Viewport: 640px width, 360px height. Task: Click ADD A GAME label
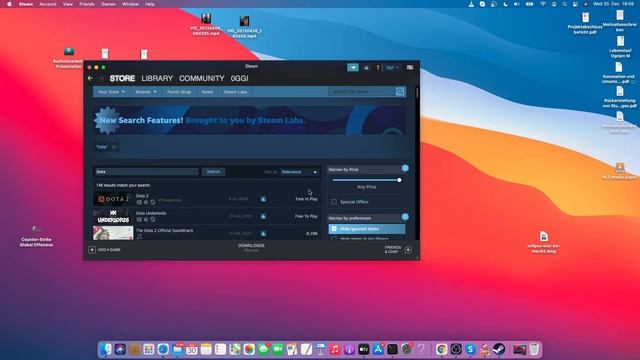tap(109, 250)
